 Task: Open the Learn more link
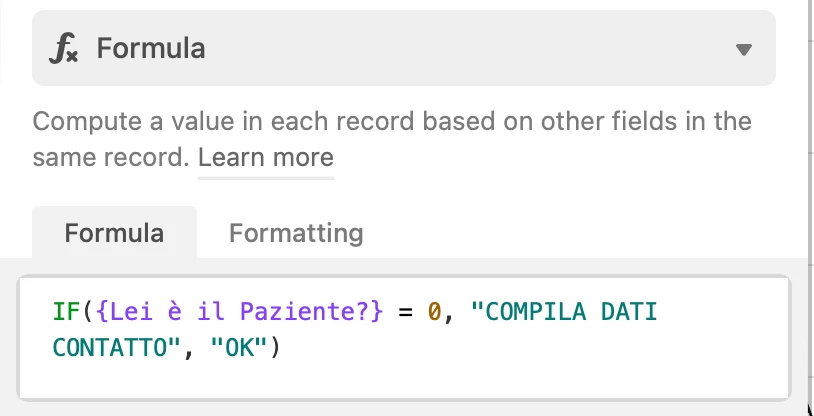[x=266, y=157]
